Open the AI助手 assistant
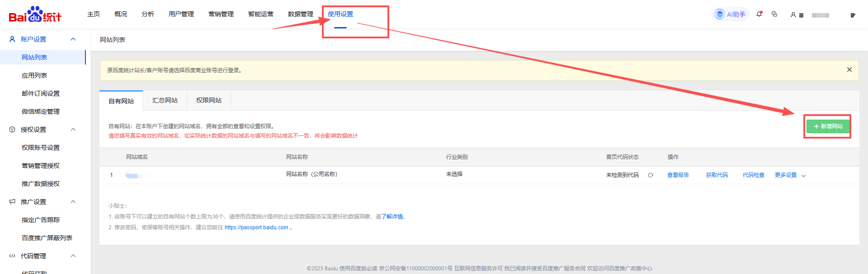The height and width of the screenshot is (274, 868). 731,14
